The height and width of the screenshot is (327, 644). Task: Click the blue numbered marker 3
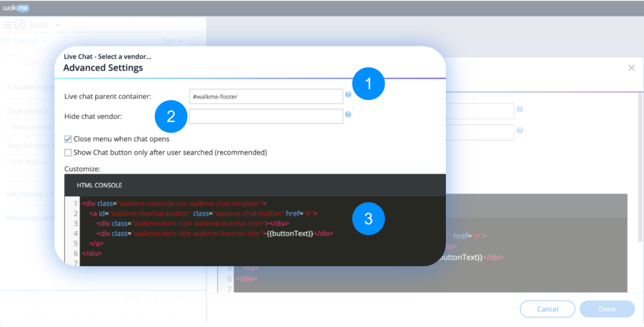pyautogui.click(x=369, y=218)
